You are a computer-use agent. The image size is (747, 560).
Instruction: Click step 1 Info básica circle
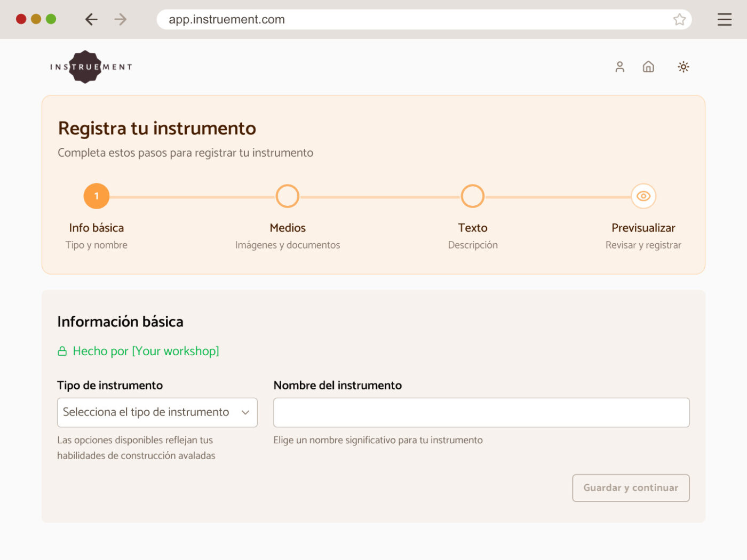[97, 196]
